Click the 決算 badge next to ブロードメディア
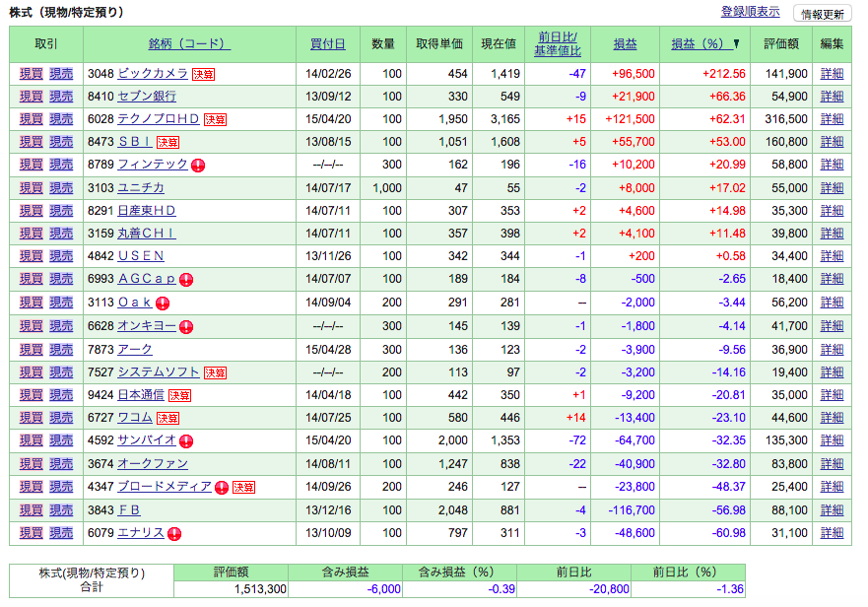868x607 pixels. tap(243, 488)
